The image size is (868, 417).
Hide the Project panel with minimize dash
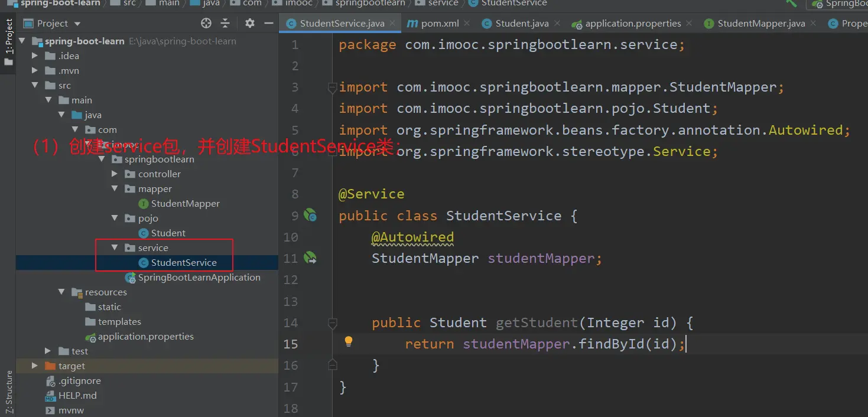[x=269, y=24]
